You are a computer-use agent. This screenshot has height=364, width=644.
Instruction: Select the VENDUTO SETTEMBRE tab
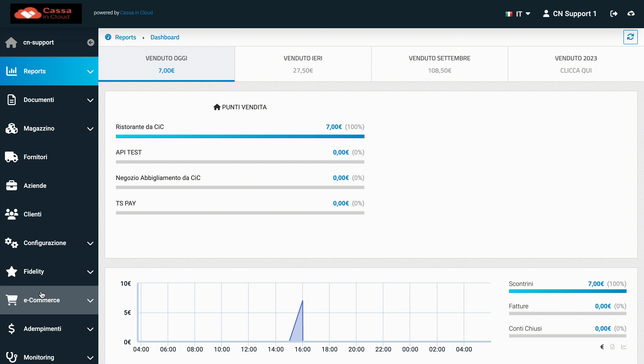(x=439, y=64)
